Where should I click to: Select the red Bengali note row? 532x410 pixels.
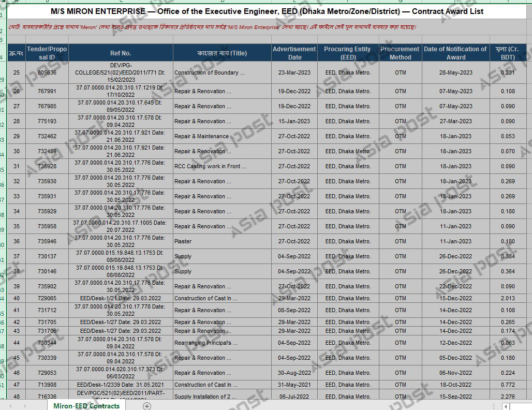(x=267, y=27)
